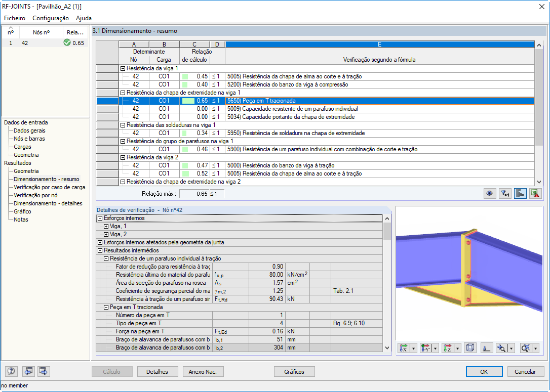Open Geometria under Dados de entrada
Screen dimensions: 550x392
click(26, 155)
